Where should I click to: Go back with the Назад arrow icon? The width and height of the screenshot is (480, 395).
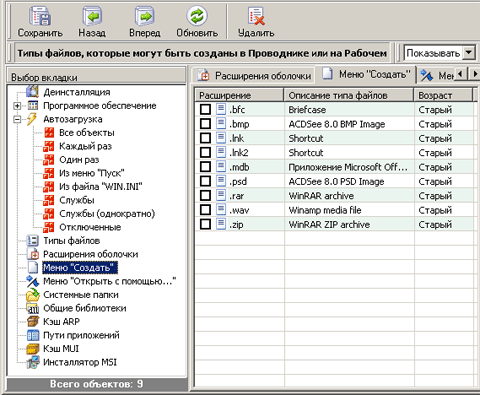point(92,16)
